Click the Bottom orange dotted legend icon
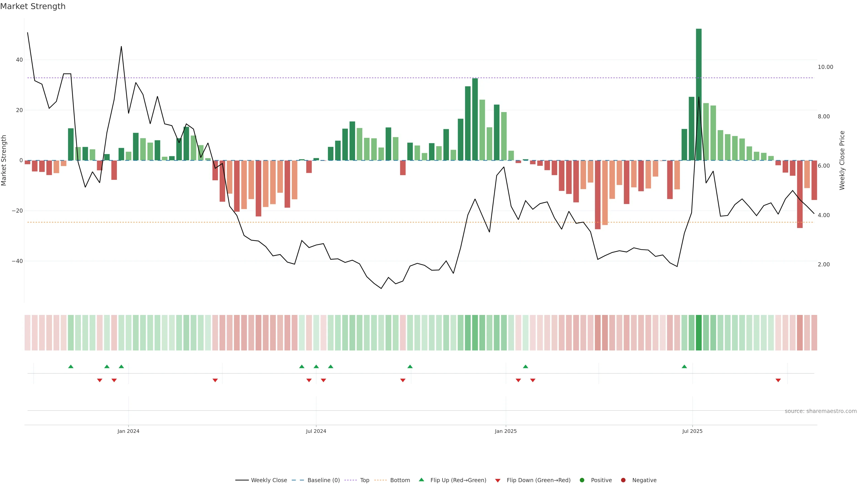This screenshot has width=868, height=488. 380,480
